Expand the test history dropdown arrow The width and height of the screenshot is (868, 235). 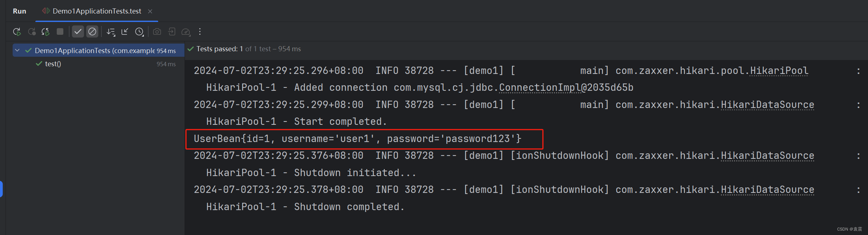coord(143,35)
